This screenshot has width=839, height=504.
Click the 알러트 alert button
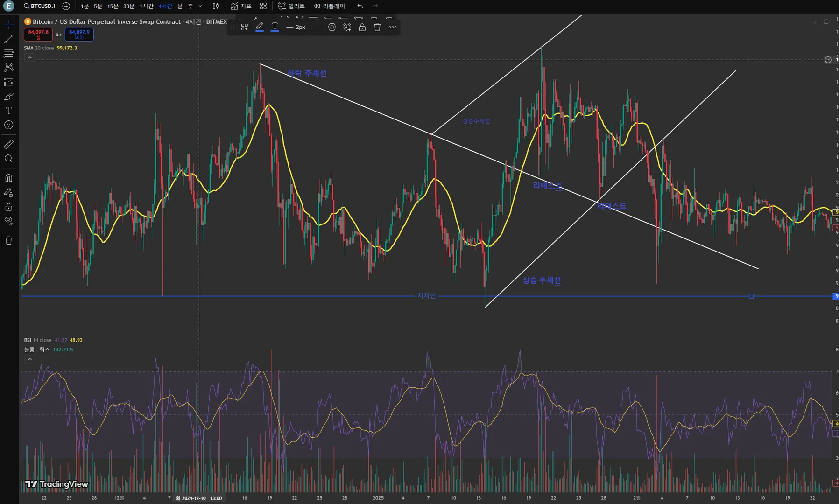click(x=291, y=6)
